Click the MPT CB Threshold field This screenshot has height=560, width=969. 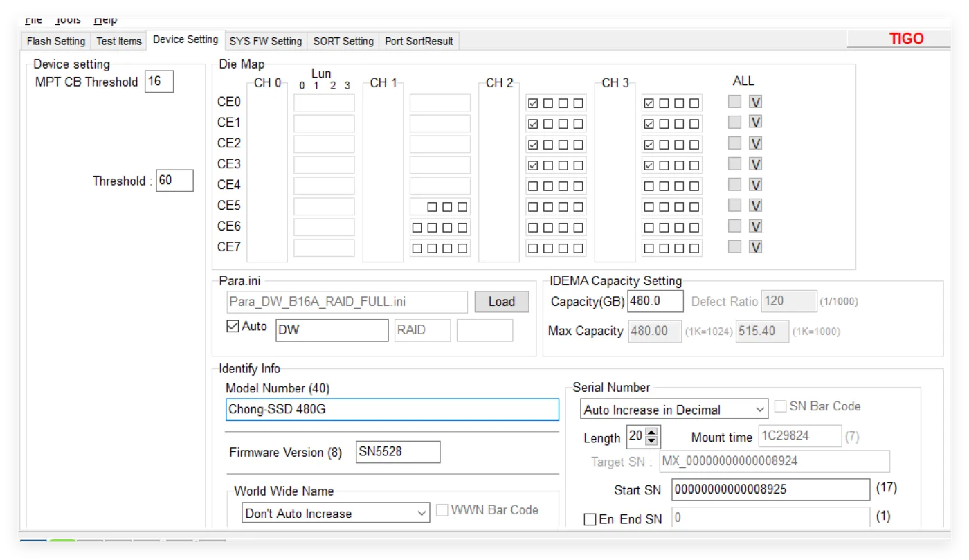[159, 82]
